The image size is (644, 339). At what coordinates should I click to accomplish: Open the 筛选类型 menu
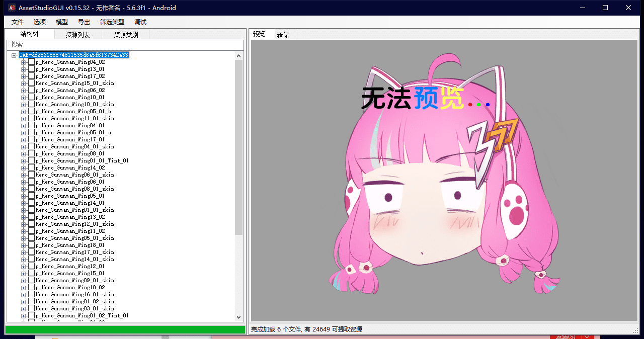point(112,22)
